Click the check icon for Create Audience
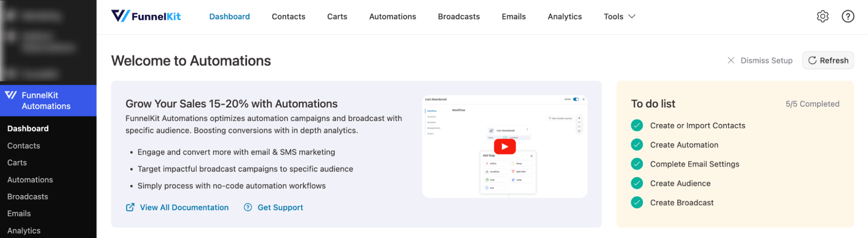This screenshot has width=868, height=238. pos(637,183)
